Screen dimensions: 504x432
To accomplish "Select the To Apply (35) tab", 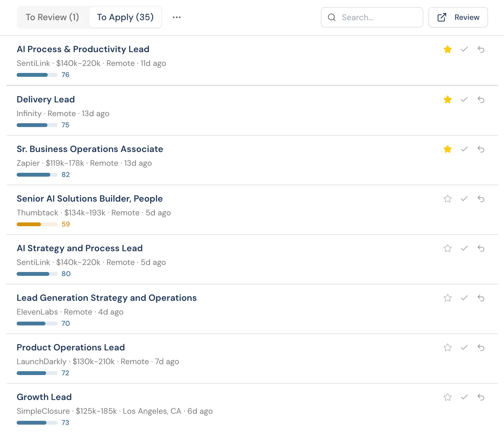I will click(125, 17).
